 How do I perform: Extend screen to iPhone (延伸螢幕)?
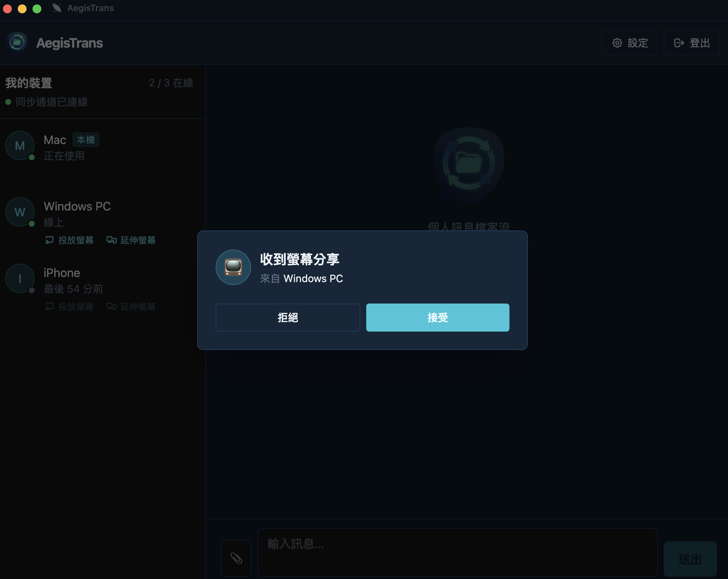[131, 306]
